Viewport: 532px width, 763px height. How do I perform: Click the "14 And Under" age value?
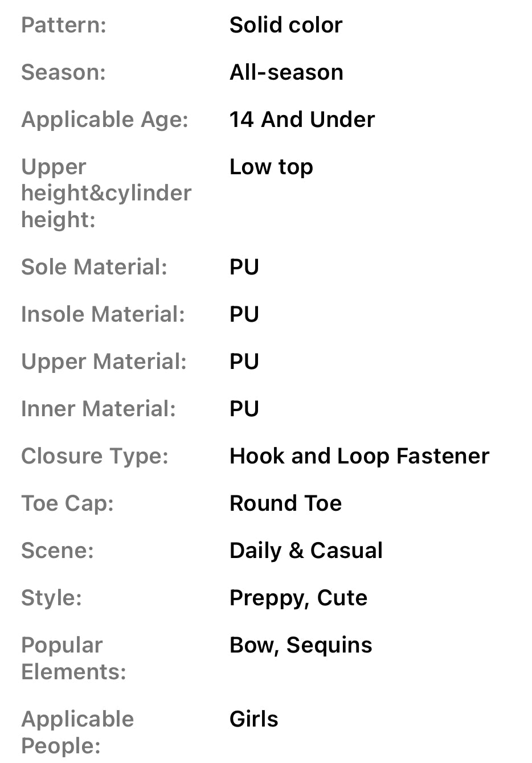(302, 120)
